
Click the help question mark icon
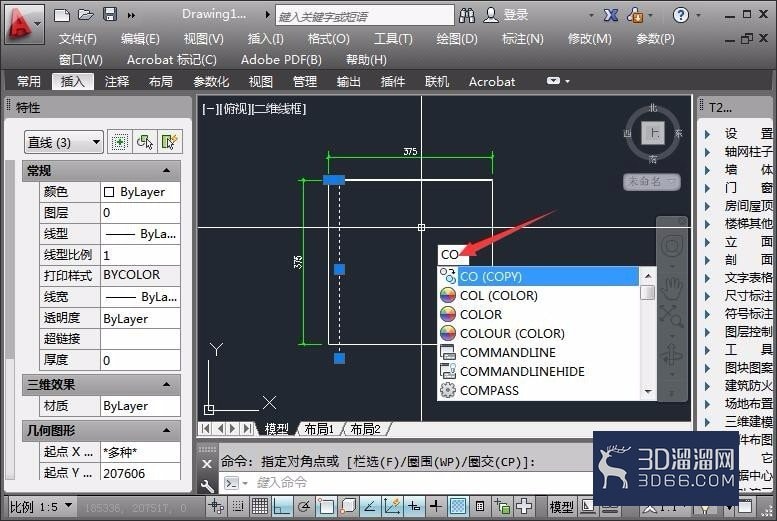tap(681, 15)
